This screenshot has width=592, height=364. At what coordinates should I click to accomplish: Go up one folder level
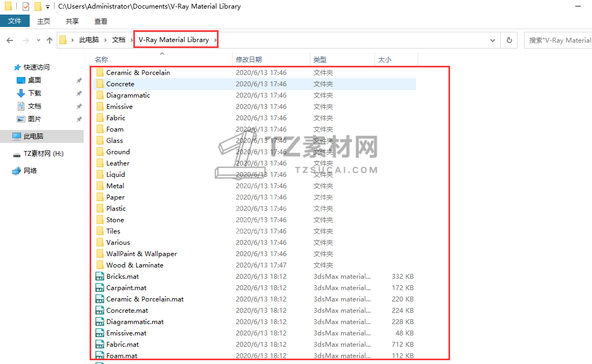coord(50,40)
